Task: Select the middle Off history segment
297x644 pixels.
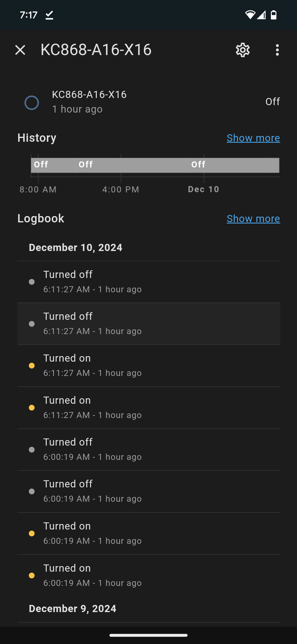Action: [131, 165]
